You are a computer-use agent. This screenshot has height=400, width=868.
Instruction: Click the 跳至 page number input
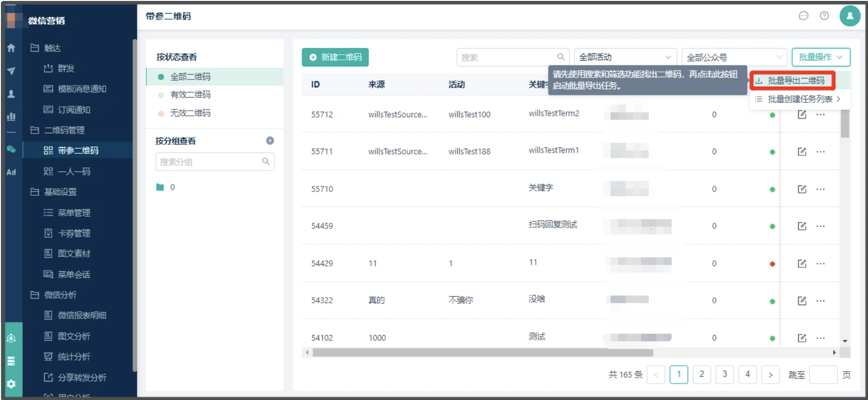pyautogui.click(x=823, y=374)
